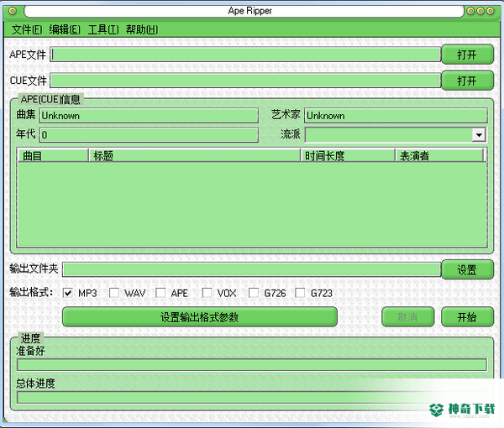Click the 总体进度 overall progress bar
The width and height of the screenshot is (504, 428).
pos(252,398)
